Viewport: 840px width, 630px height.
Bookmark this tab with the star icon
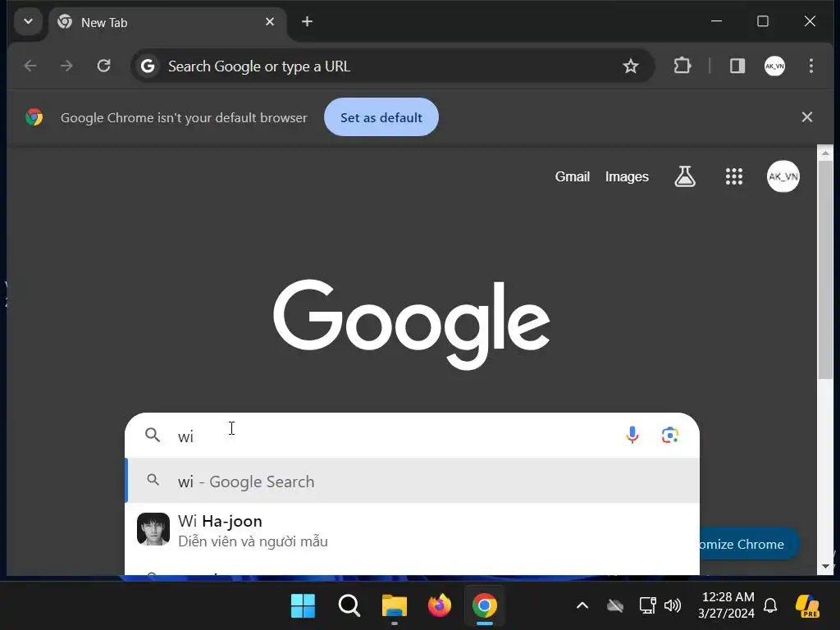(x=631, y=66)
